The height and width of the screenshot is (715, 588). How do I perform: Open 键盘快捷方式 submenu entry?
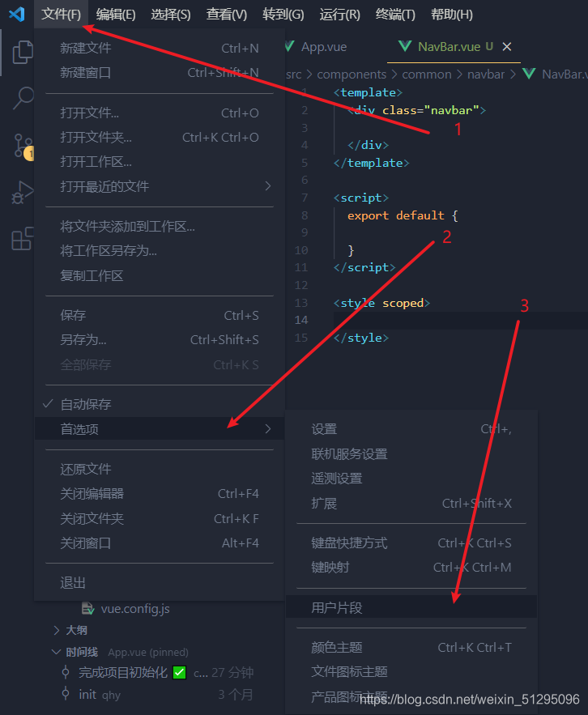(411, 543)
